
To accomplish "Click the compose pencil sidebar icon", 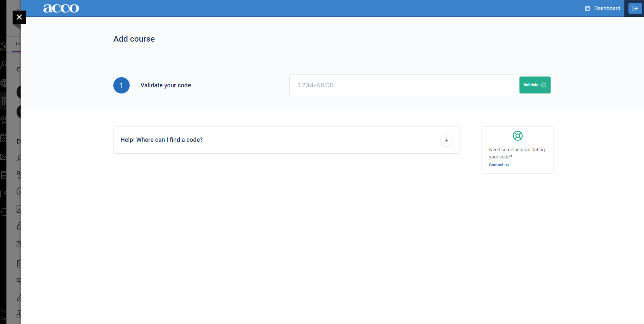I will pyautogui.click(x=3, y=194).
